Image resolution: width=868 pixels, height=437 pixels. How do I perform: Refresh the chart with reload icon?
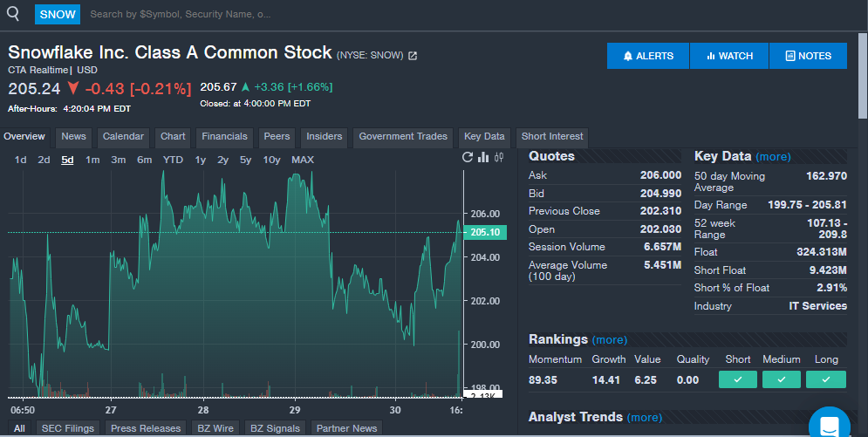click(468, 157)
